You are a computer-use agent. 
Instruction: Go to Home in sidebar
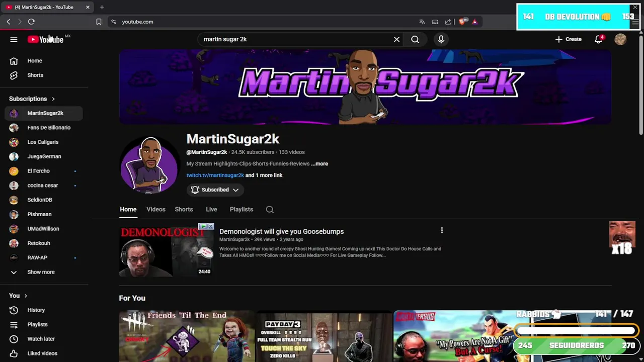pos(44,61)
